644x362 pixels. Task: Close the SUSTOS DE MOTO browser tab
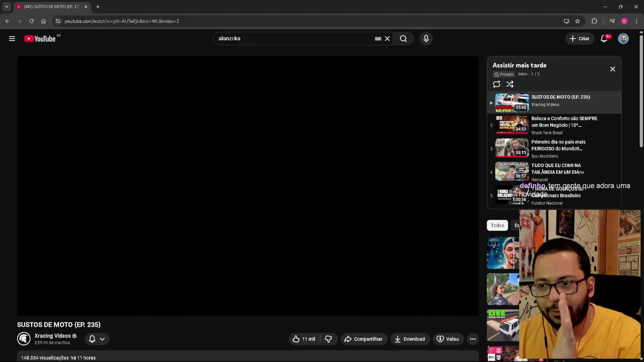coord(86,7)
